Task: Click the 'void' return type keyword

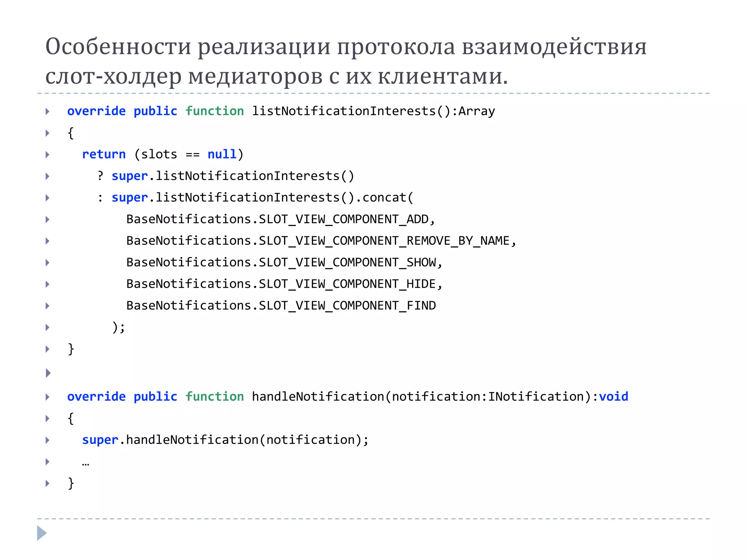Action: pyautogui.click(x=614, y=397)
